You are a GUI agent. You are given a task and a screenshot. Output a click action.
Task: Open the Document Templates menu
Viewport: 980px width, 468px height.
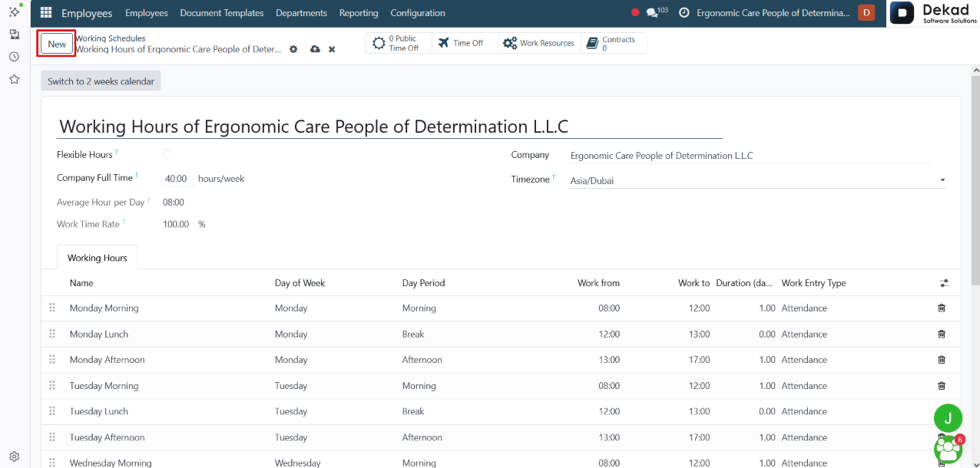point(222,13)
